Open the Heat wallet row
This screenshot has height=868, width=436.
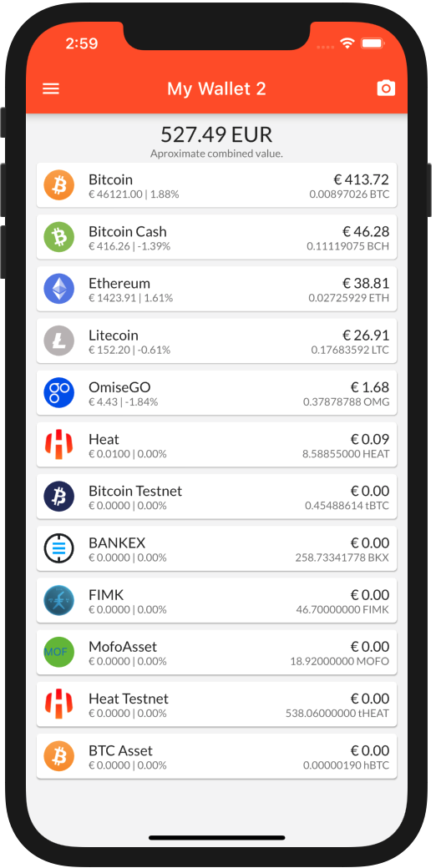(216, 445)
